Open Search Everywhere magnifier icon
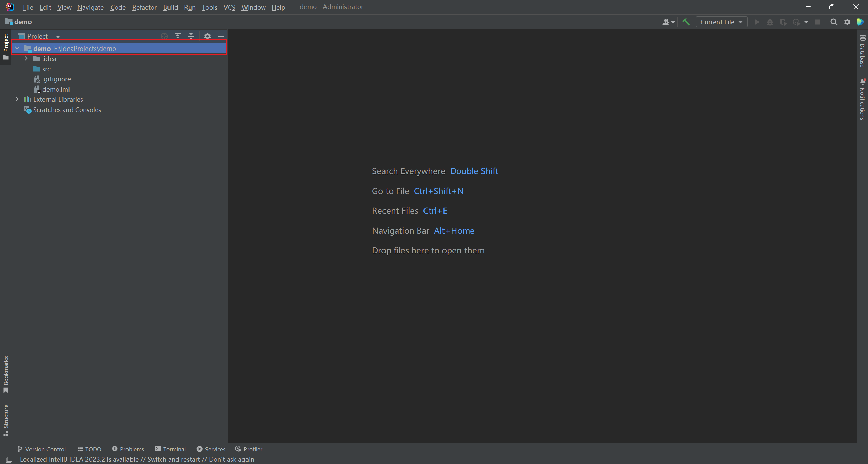This screenshot has width=868, height=464. [x=834, y=22]
